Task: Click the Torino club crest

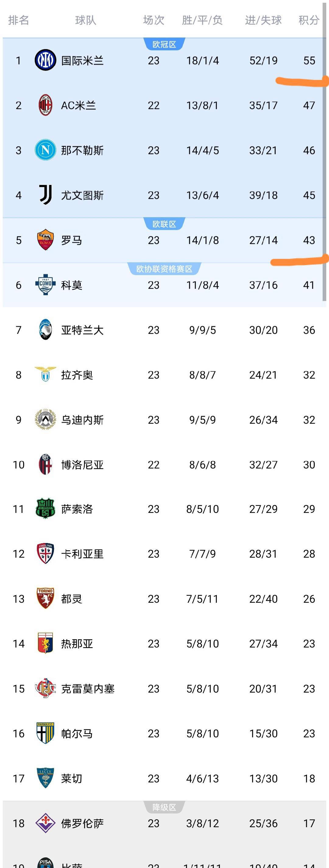Action: [45, 598]
